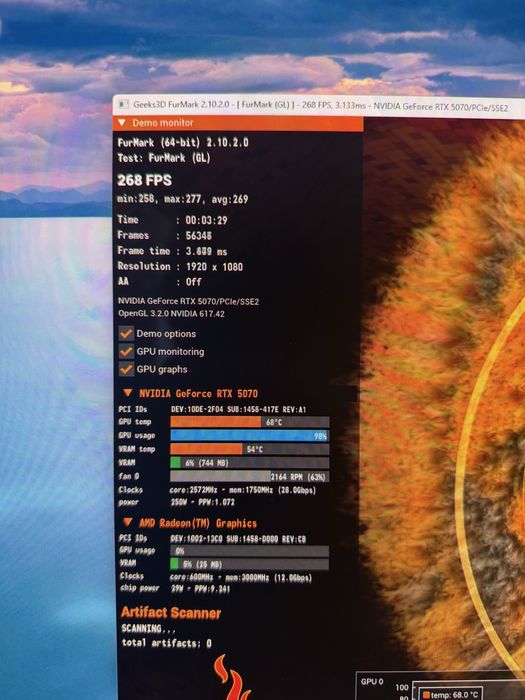Click the min:258, max:277, avg:269 line

(183, 199)
